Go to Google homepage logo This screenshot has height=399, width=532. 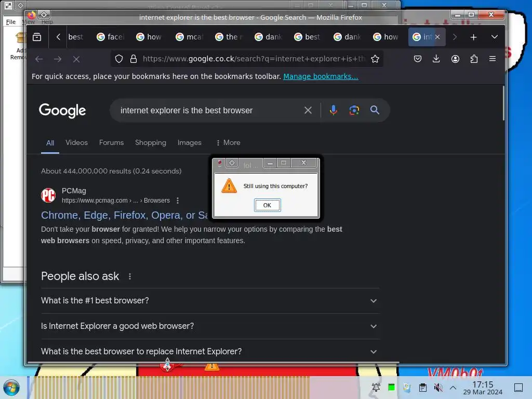click(x=62, y=111)
